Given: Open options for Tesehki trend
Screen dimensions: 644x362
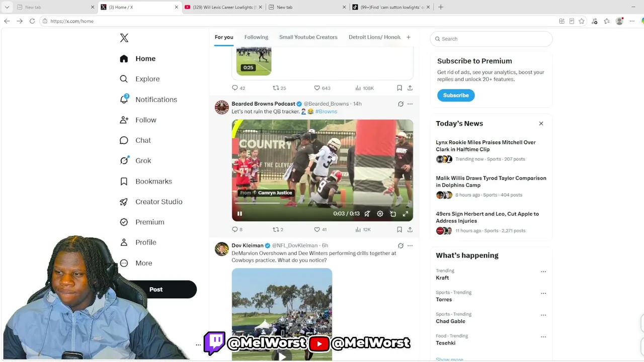Looking at the screenshot, I should coord(543,337).
